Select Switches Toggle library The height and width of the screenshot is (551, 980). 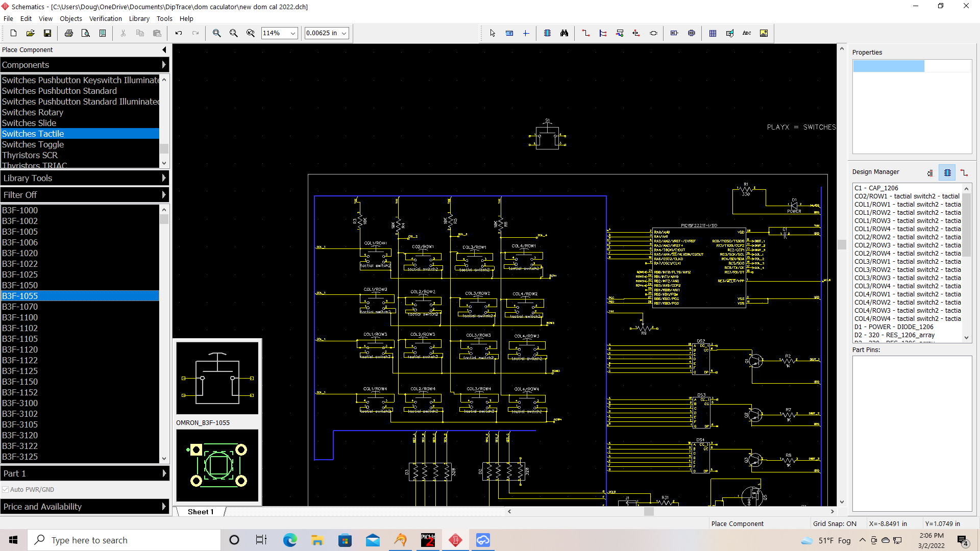click(x=80, y=144)
